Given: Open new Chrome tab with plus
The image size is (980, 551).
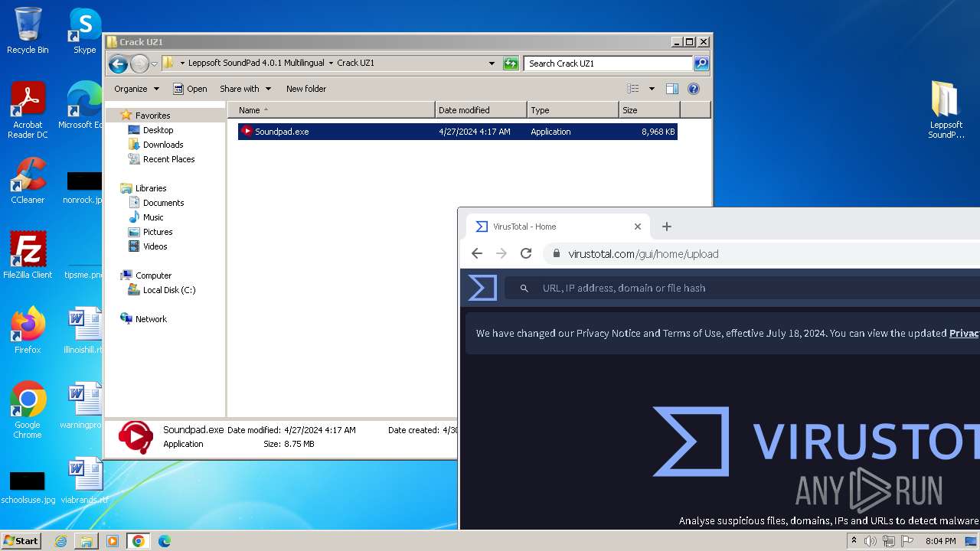Looking at the screenshot, I should point(667,227).
